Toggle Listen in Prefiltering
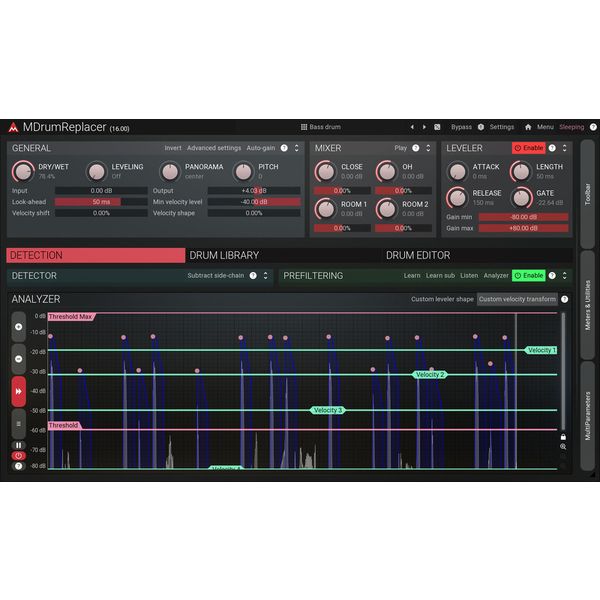The image size is (600, 600). 469,276
